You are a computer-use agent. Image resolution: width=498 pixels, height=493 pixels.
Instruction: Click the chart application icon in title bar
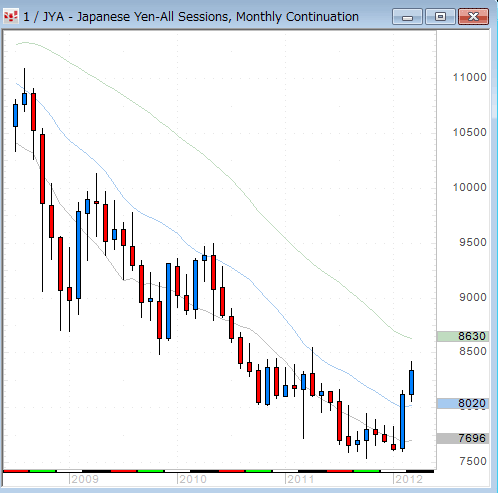pyautogui.click(x=11, y=16)
